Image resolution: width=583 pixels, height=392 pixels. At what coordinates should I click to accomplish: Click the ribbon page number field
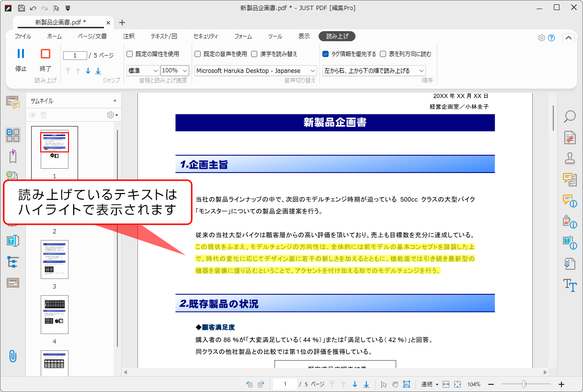tap(75, 56)
